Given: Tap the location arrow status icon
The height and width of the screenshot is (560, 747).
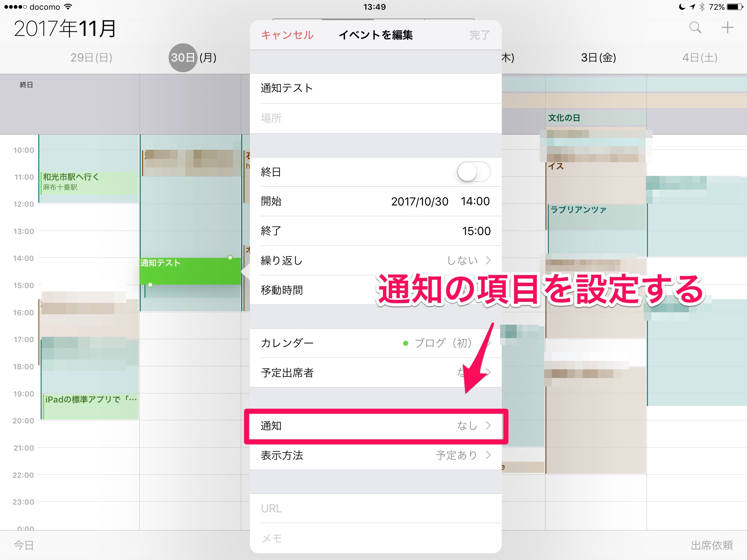Looking at the screenshot, I should coord(692,7).
